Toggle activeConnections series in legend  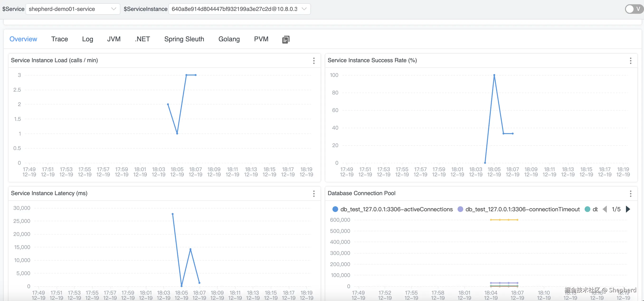click(396, 209)
